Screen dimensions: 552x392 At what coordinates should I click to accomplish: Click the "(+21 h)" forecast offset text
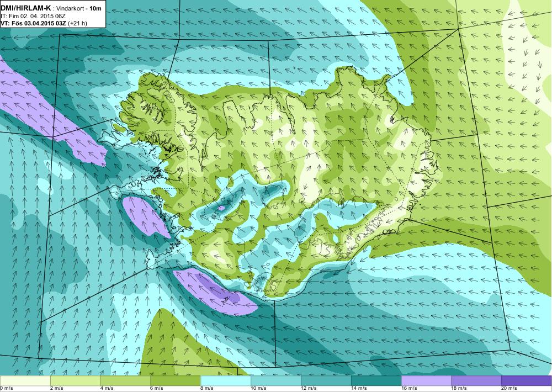point(77,24)
